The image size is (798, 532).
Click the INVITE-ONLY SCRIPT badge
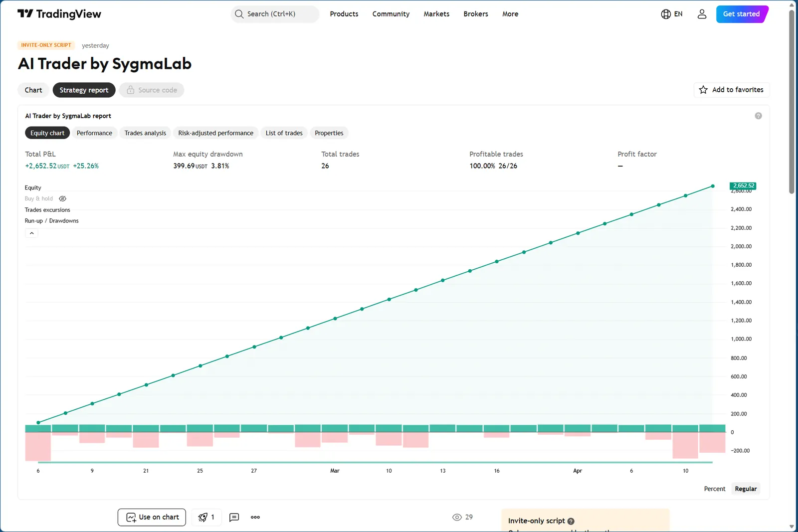(x=46, y=45)
